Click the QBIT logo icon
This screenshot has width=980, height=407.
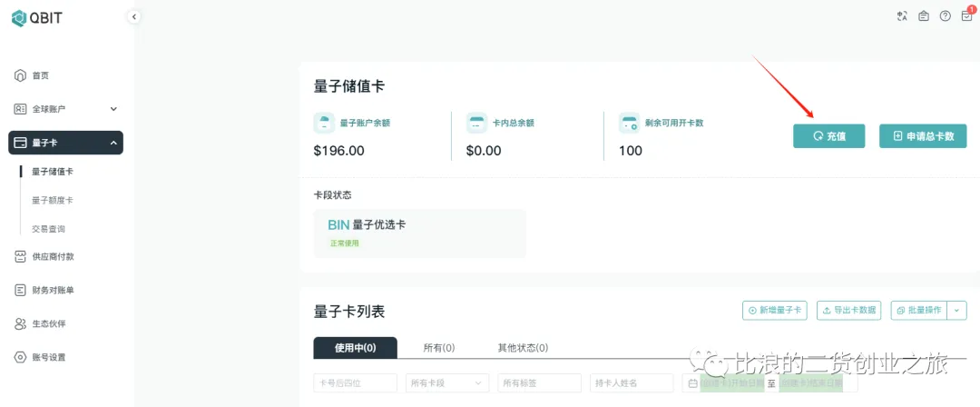19,17
